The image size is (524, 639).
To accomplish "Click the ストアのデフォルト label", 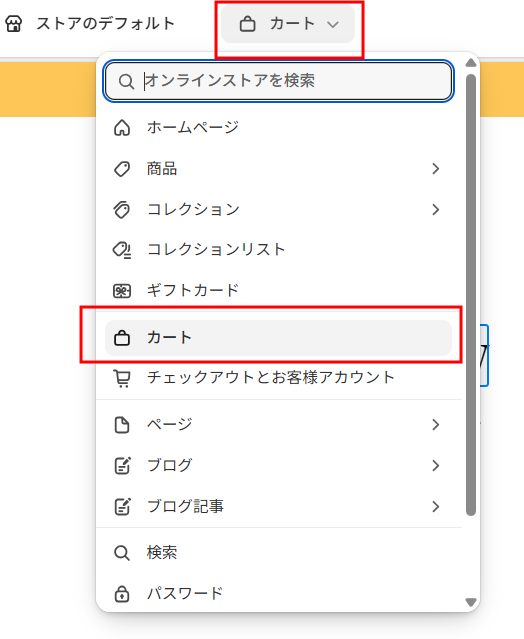I will pyautogui.click(x=106, y=24).
